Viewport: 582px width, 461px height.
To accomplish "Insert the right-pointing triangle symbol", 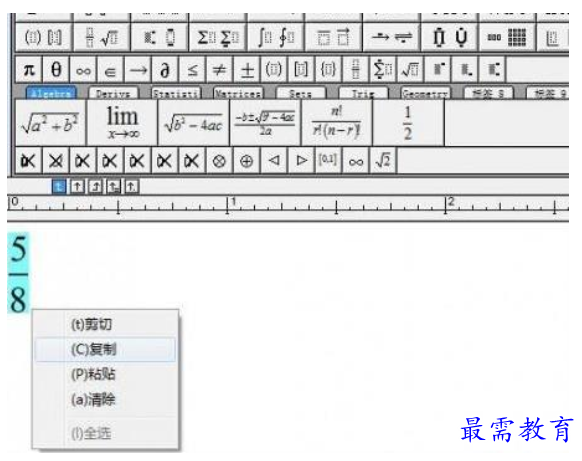I will (x=301, y=161).
